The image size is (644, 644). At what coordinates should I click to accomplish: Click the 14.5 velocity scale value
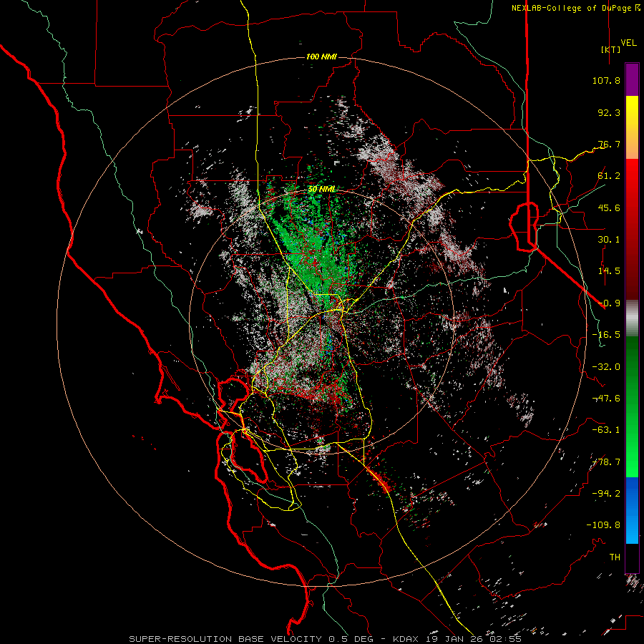click(609, 271)
